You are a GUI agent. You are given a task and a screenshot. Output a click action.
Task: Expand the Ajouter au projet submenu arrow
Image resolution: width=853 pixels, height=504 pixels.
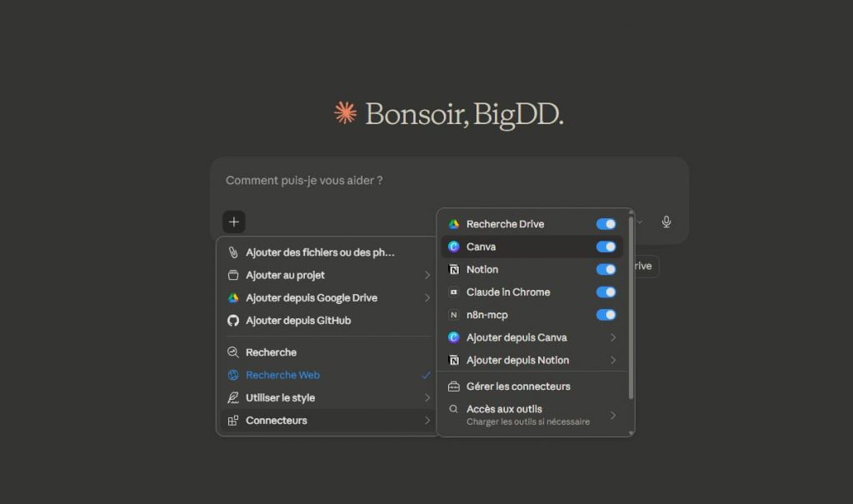tap(427, 275)
